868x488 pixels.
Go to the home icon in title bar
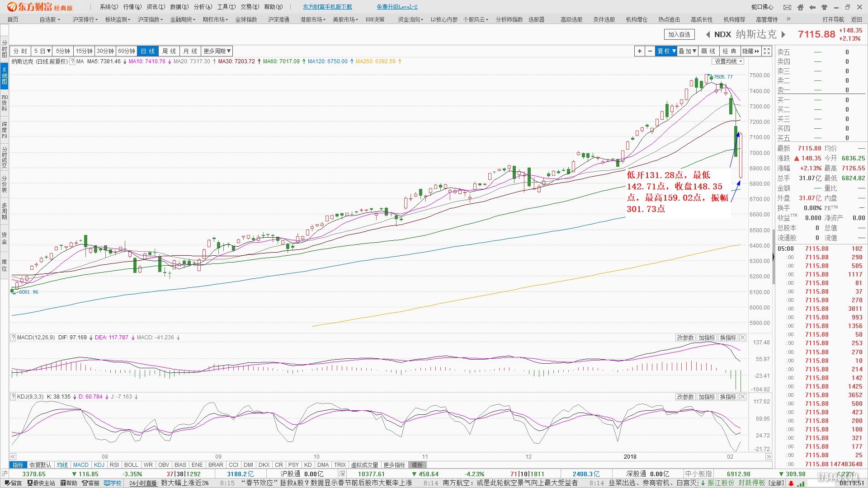(x=801, y=7)
